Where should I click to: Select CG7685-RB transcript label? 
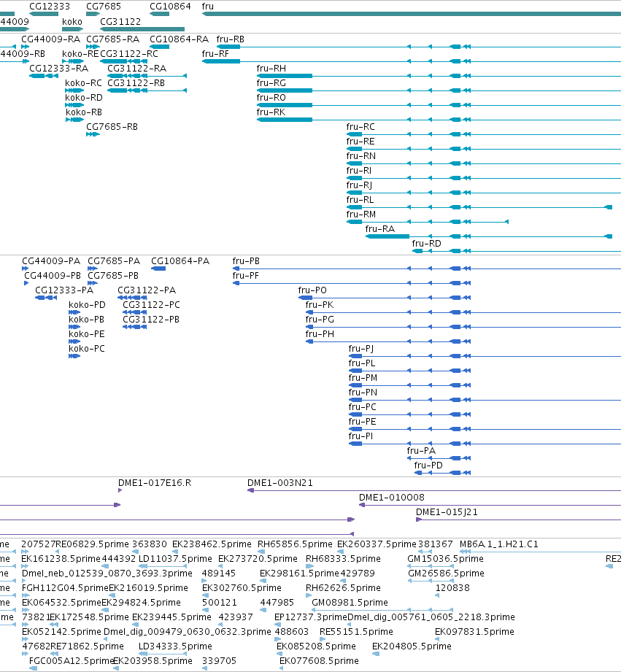point(112,126)
